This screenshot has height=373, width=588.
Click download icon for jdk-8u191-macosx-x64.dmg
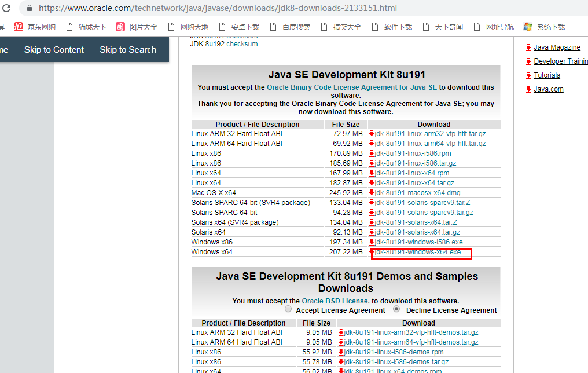[x=372, y=192]
